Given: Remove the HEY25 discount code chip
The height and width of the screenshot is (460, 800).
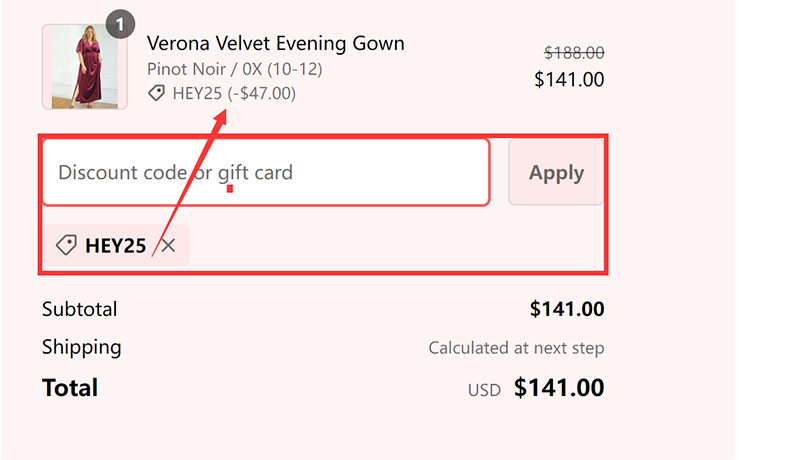Looking at the screenshot, I should [x=168, y=246].
